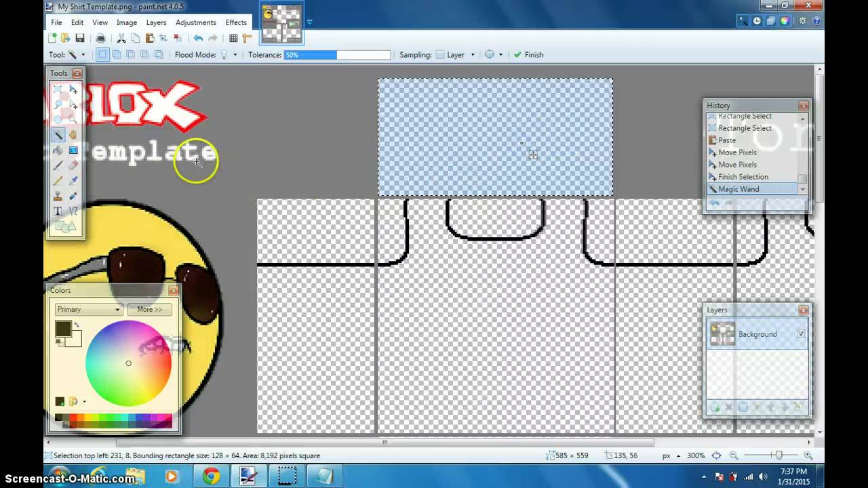Screen dimensions: 868x488
Task: Select the Magic Wand tool in Tools panel
Action: coord(58,135)
